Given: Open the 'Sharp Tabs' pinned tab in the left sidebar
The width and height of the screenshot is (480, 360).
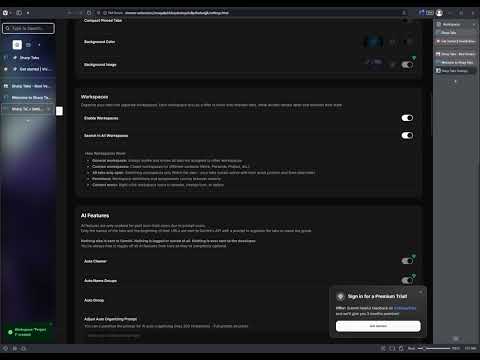Looking at the screenshot, I should click(x=28, y=58).
